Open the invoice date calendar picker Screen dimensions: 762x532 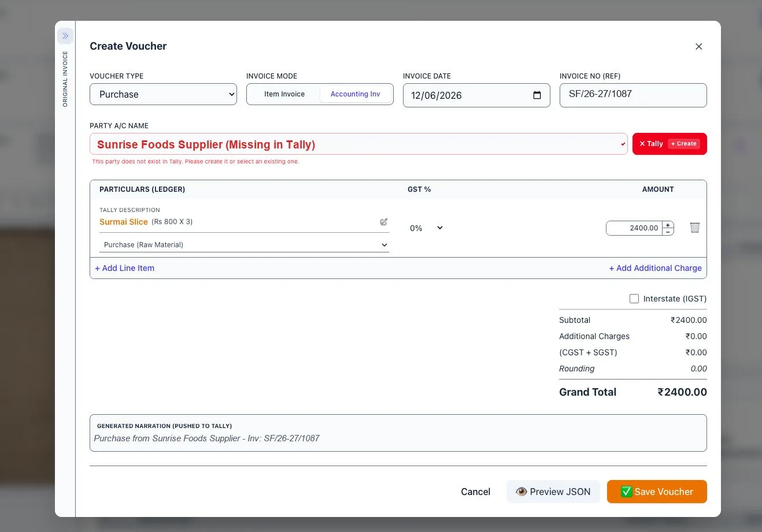coord(537,95)
